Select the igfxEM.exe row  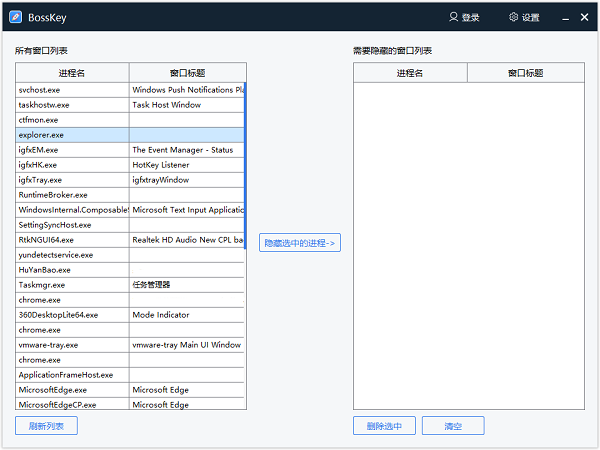(130, 150)
